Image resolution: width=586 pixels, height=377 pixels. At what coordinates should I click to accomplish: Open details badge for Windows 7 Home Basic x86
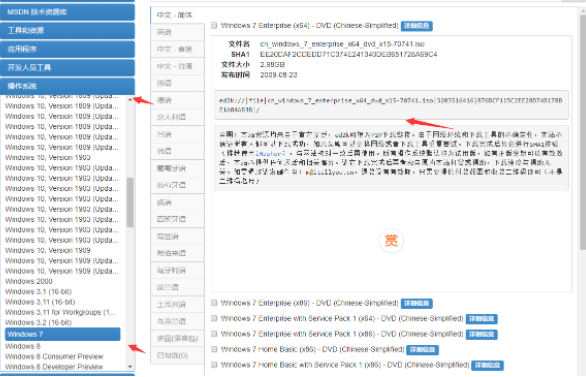(423, 350)
